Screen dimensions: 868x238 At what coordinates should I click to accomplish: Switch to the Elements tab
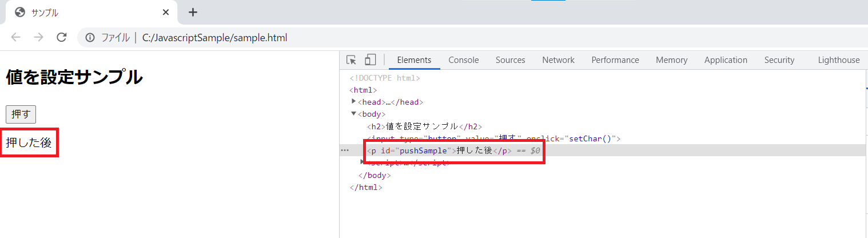click(x=414, y=60)
